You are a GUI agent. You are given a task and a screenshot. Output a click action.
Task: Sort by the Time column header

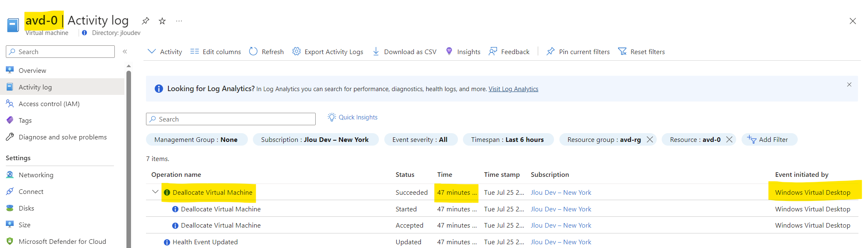pos(445,175)
